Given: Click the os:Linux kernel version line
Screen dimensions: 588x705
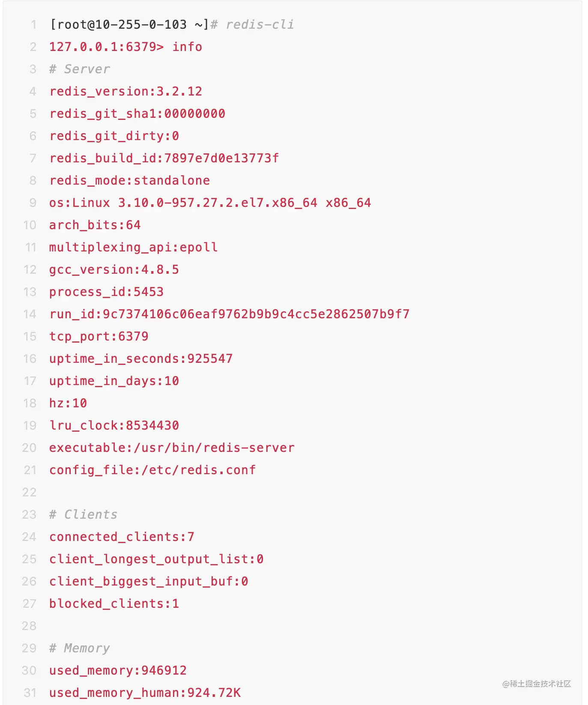Looking at the screenshot, I should [210, 203].
